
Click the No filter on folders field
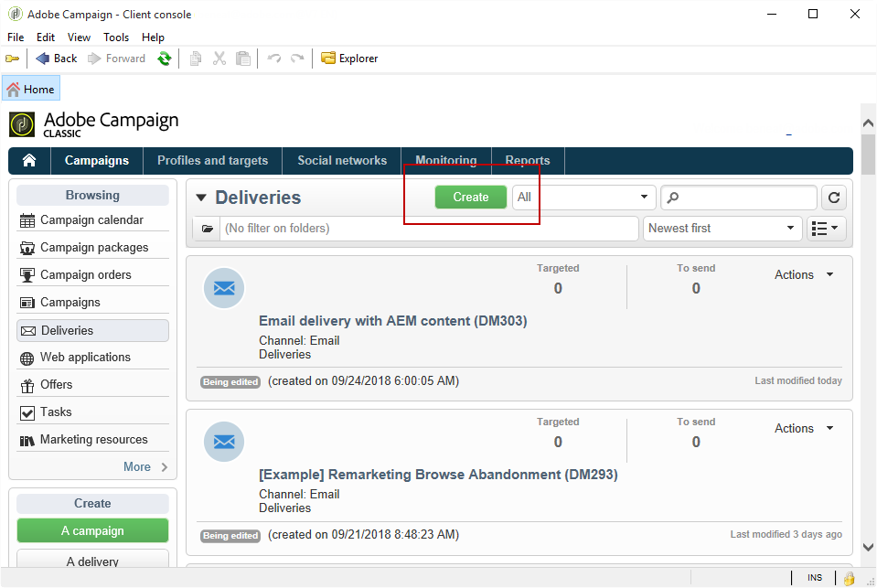pyautogui.click(x=429, y=229)
